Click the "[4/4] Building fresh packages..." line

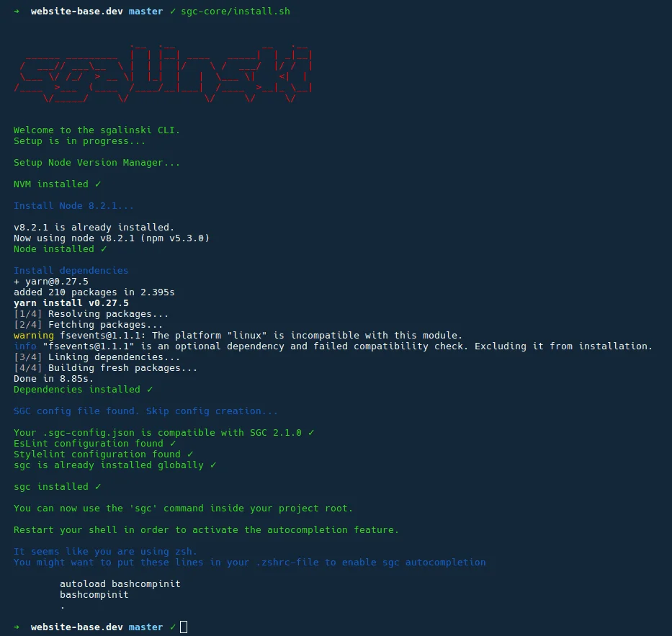(x=106, y=368)
